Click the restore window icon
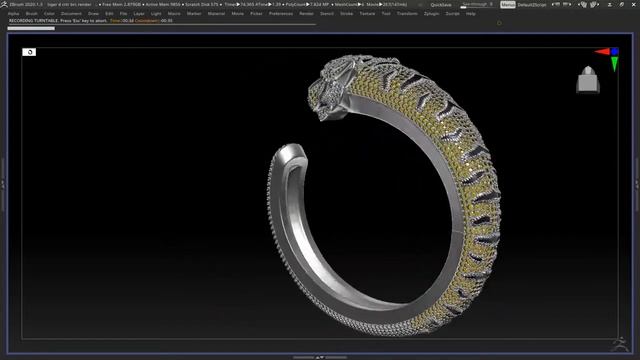This screenshot has height=360, width=640. (622, 4)
